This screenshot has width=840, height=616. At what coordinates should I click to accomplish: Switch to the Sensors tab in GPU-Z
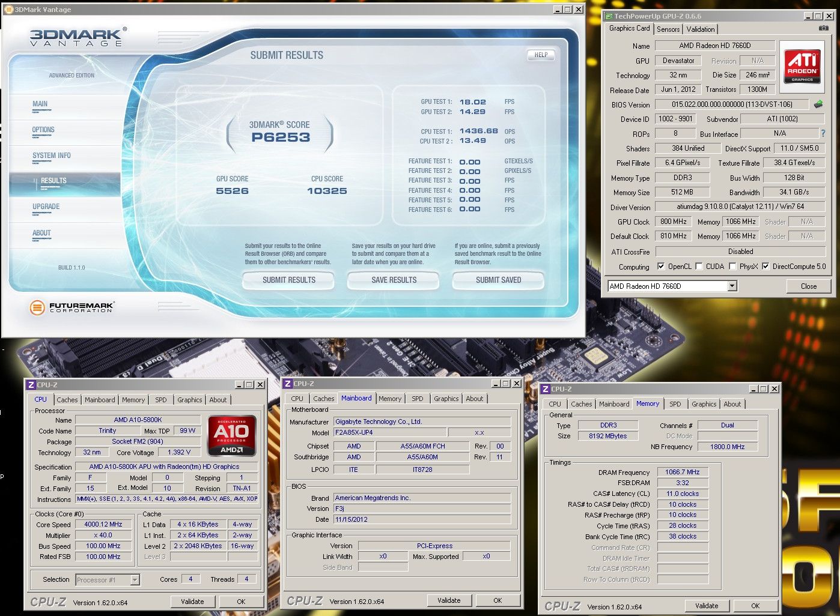[x=668, y=29]
